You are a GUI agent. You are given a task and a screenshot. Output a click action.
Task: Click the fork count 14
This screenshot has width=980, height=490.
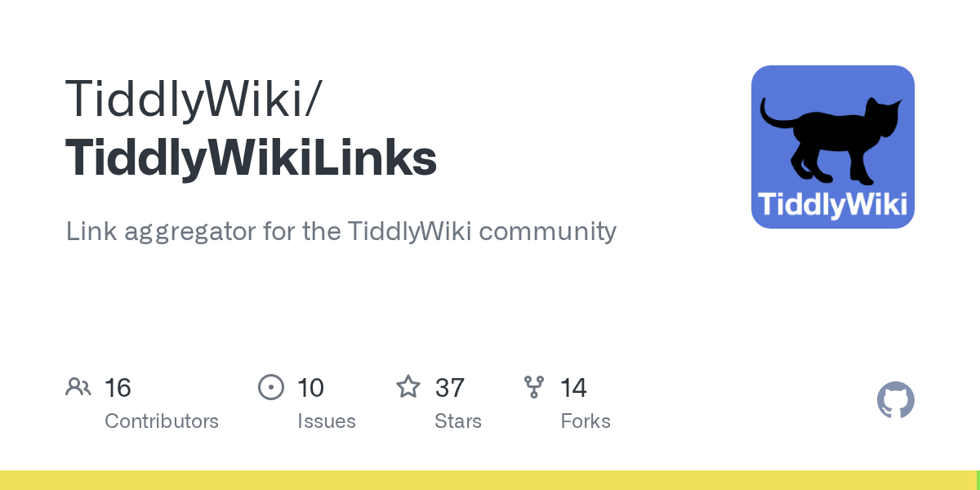pos(573,387)
